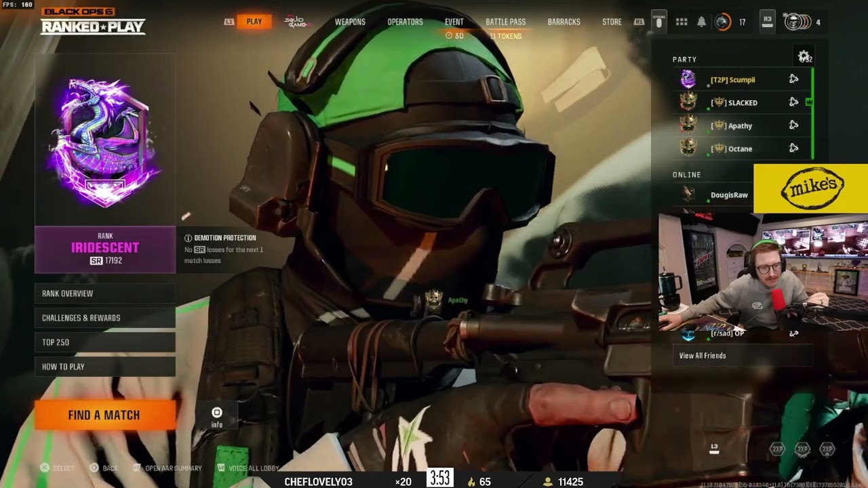Open the party emblem stack showing 4
This screenshot has height=488, width=868.
(797, 22)
